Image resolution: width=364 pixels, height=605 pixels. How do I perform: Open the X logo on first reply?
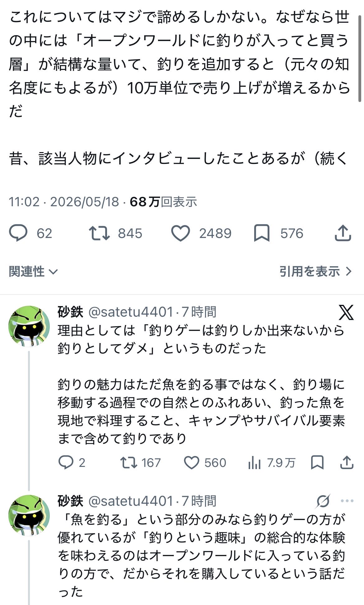tap(346, 312)
